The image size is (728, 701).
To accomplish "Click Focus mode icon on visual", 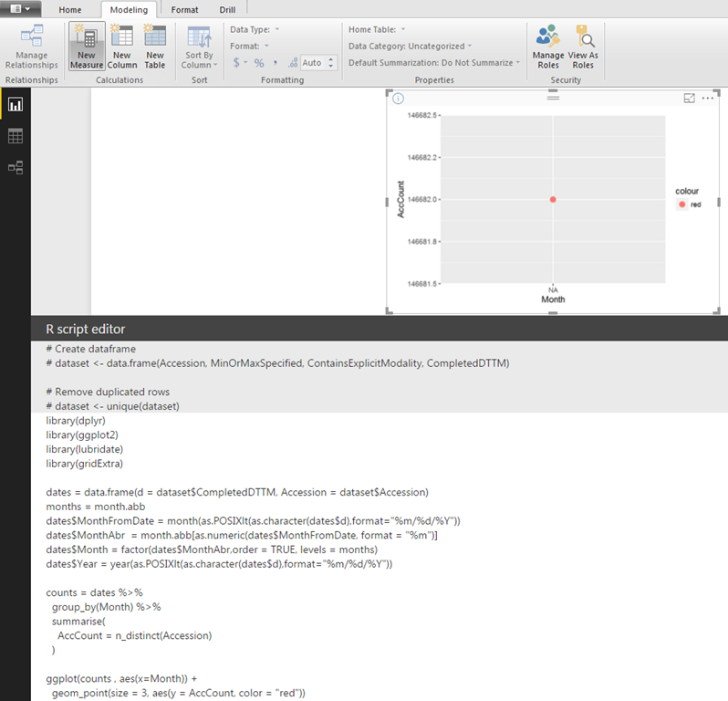I will pyautogui.click(x=690, y=98).
